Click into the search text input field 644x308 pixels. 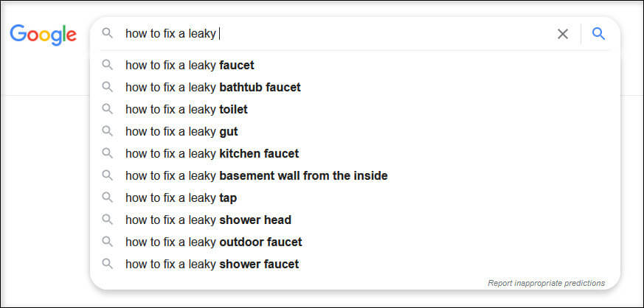coord(337,34)
